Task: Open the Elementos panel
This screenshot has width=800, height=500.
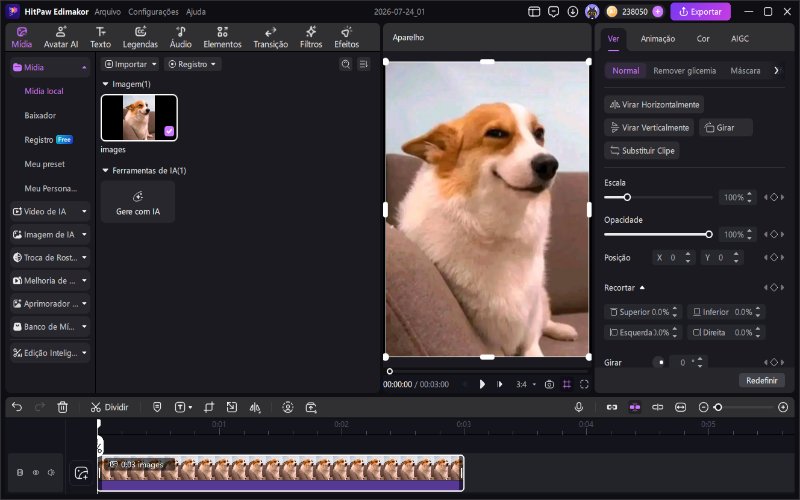Action: tap(222, 37)
